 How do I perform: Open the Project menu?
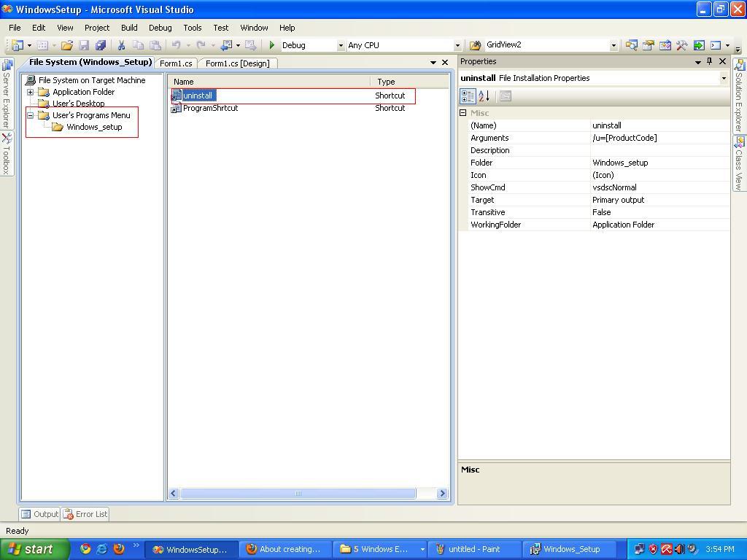(97, 28)
